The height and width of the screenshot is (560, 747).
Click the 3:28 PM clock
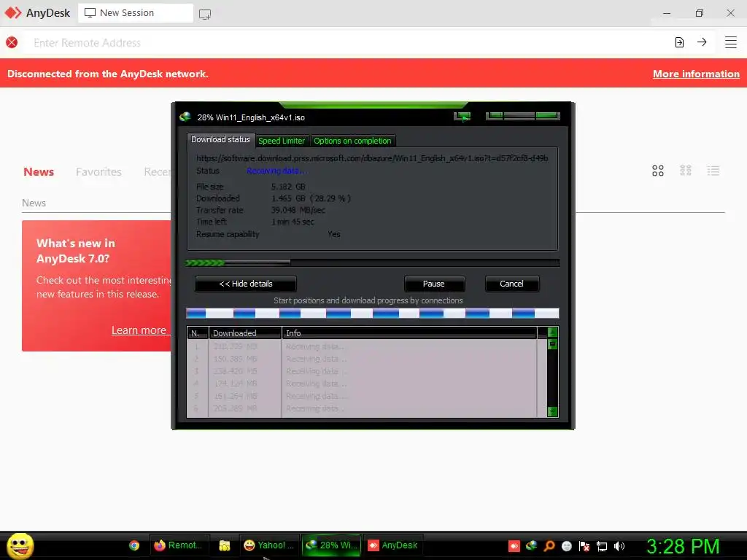(x=683, y=546)
